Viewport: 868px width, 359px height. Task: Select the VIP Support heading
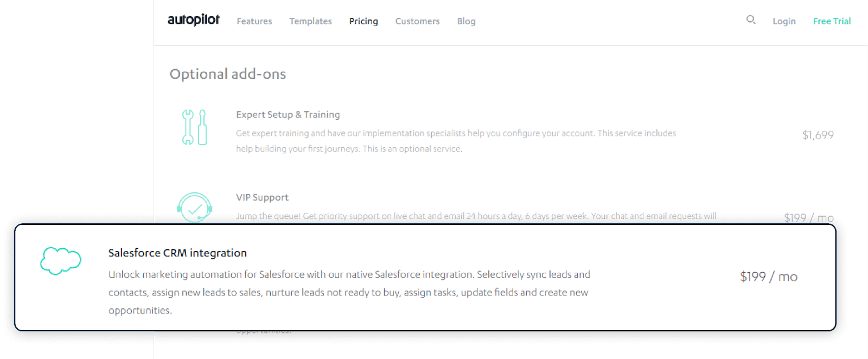click(x=262, y=198)
